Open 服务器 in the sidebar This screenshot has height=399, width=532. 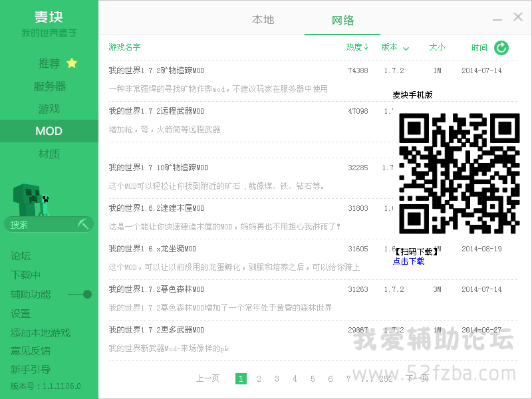click(x=49, y=86)
